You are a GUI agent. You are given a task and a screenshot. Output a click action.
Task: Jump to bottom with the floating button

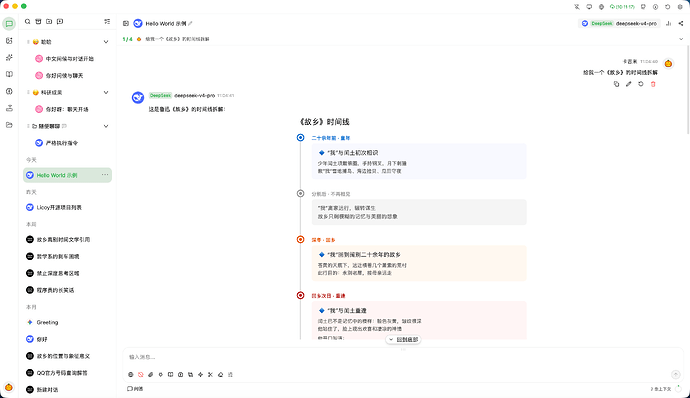click(403, 339)
